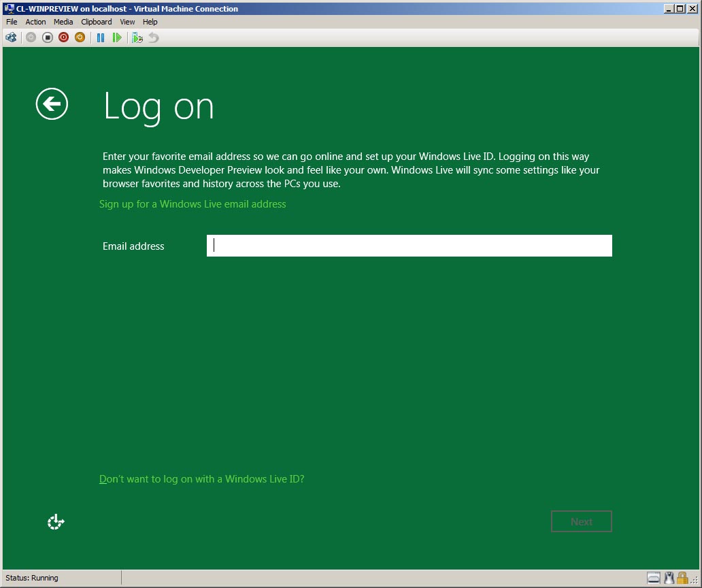702x588 pixels.
Task: Click the round back arrow button
Action: pos(52,104)
